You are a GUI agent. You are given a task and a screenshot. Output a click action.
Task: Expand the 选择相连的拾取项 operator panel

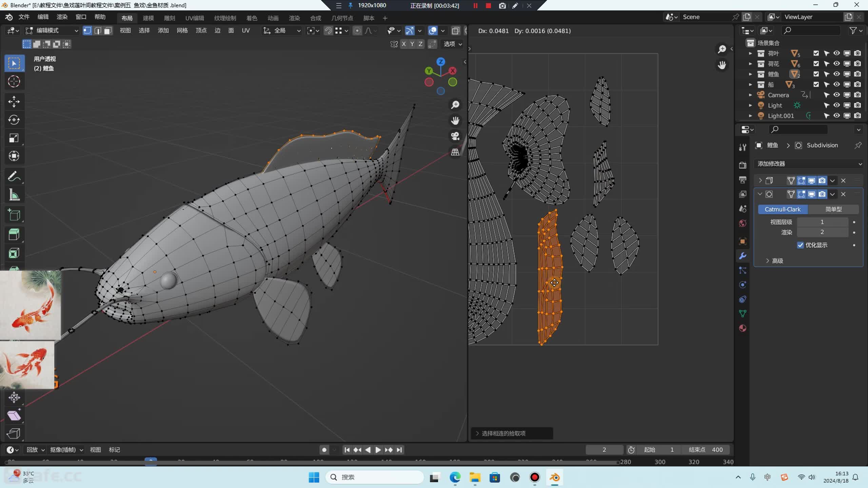pyautogui.click(x=512, y=433)
